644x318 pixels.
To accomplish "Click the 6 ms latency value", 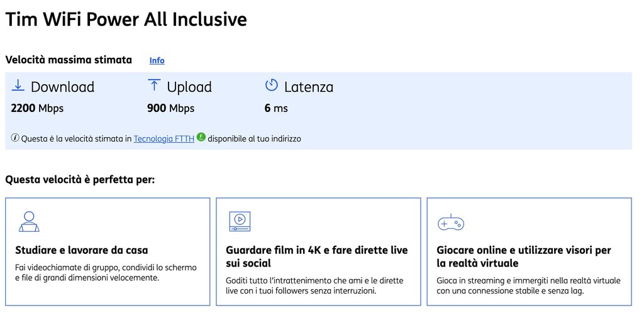I will (276, 109).
